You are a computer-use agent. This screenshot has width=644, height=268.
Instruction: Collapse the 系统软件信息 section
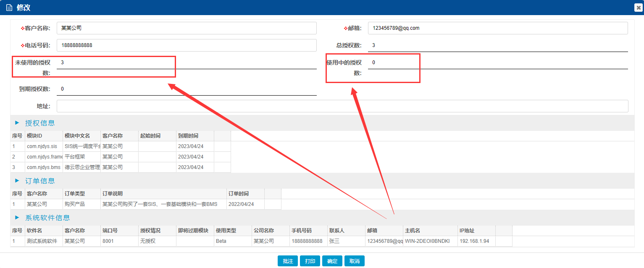coord(17,218)
